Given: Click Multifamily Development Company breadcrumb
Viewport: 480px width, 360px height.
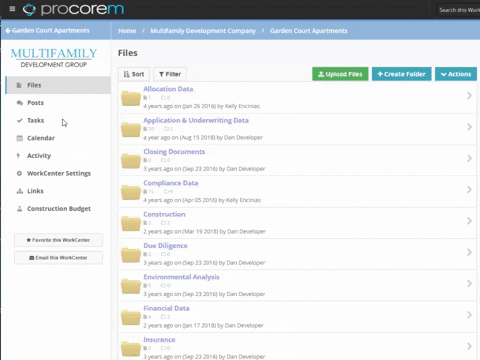Looking at the screenshot, I should click(203, 31).
